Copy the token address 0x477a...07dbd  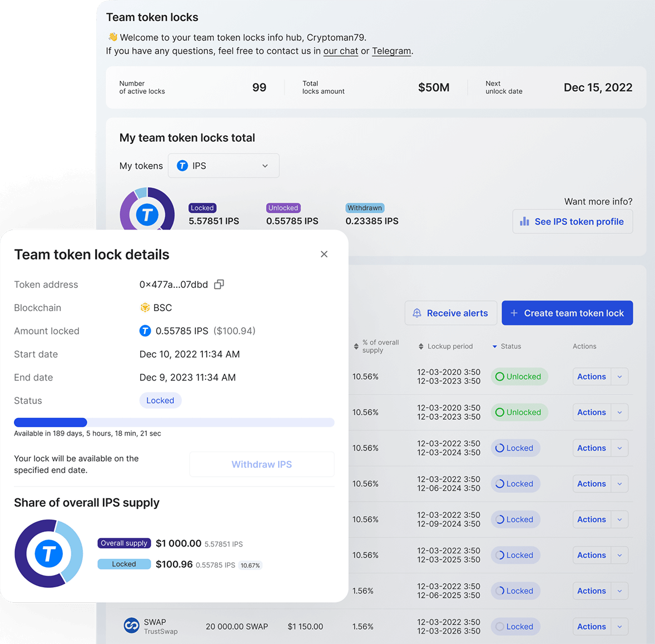point(219,284)
